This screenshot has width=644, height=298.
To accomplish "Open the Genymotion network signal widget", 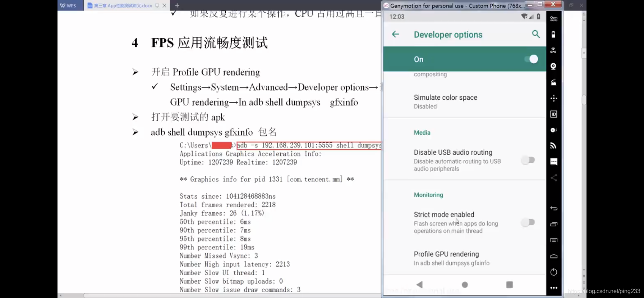I will tap(553, 146).
